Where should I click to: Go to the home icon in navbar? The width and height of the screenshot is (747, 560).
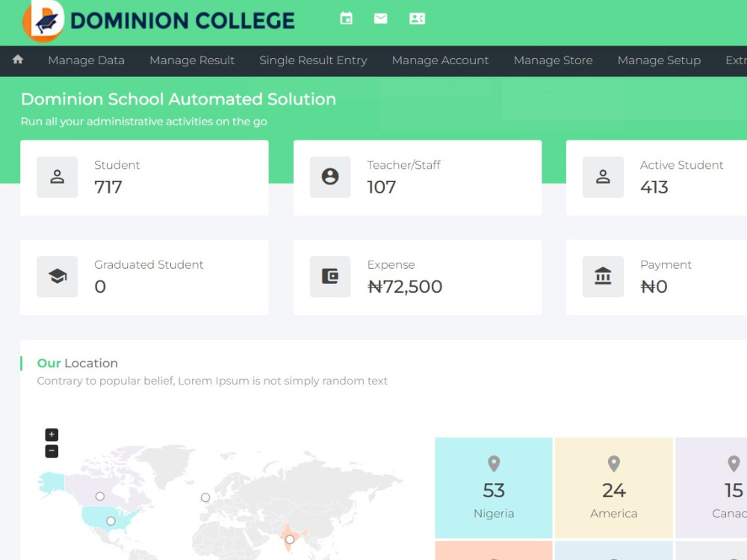[18, 60]
